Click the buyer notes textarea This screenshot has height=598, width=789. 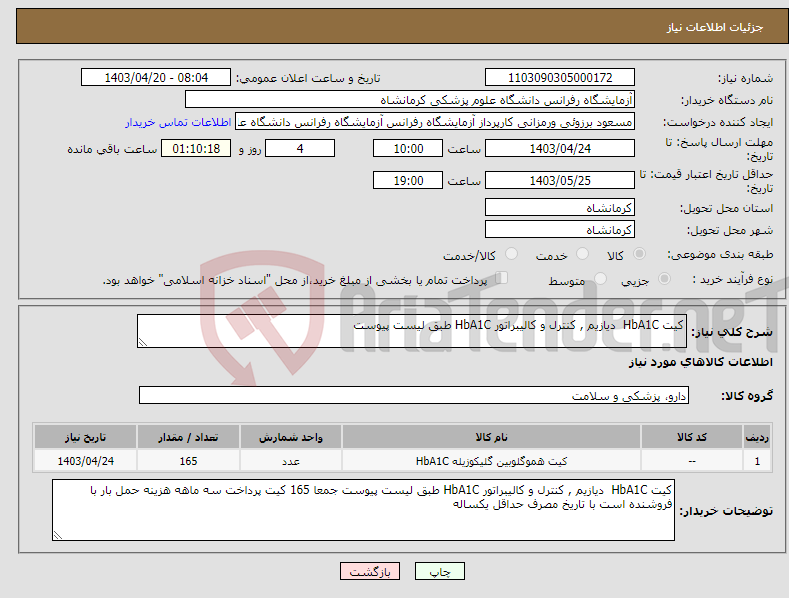pyautogui.click(x=363, y=510)
